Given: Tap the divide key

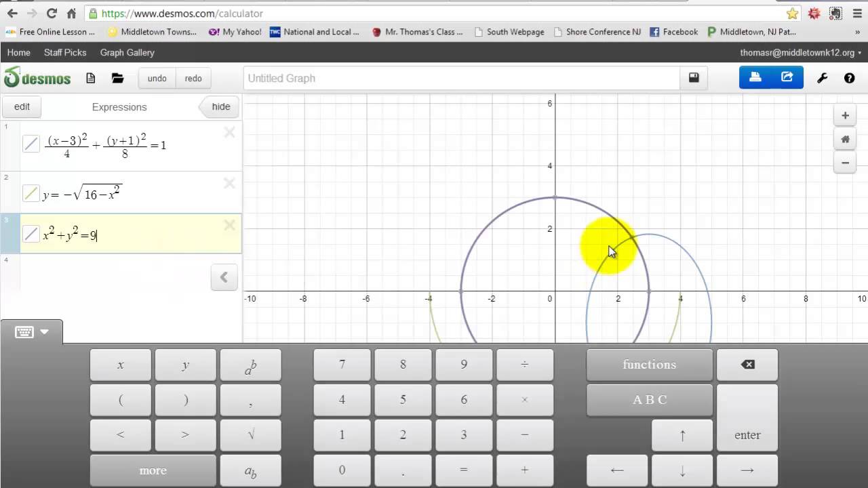Looking at the screenshot, I should [525, 365].
